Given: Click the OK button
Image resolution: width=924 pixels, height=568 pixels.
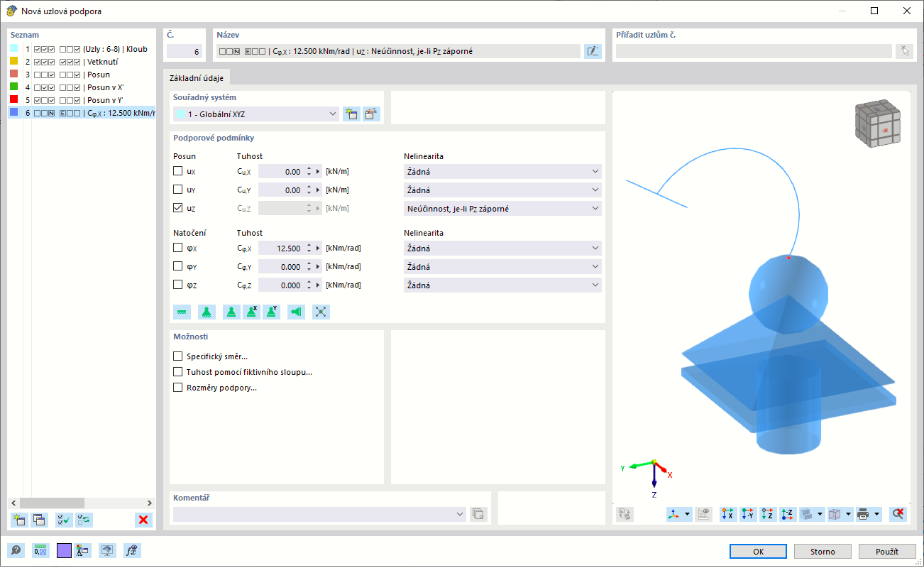Looking at the screenshot, I should [758, 552].
